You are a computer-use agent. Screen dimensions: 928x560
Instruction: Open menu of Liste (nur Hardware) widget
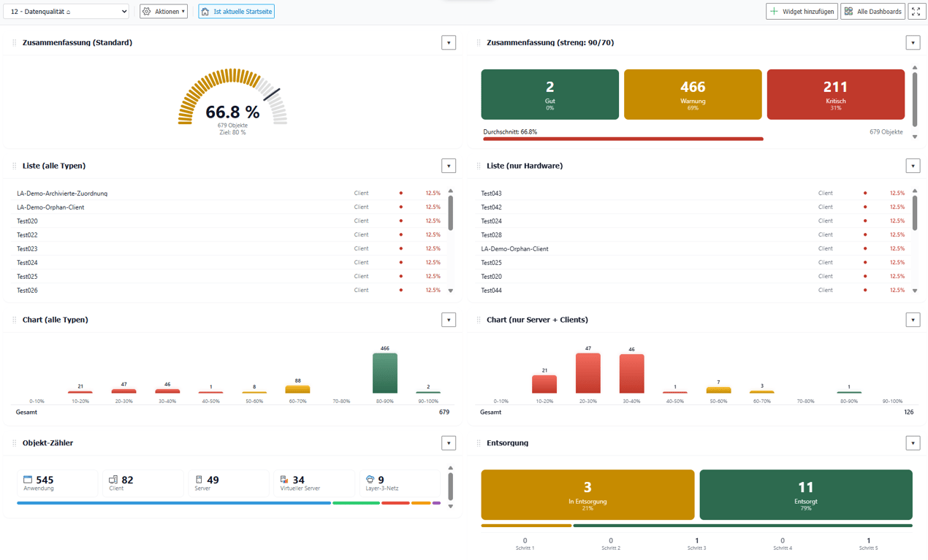coord(913,166)
